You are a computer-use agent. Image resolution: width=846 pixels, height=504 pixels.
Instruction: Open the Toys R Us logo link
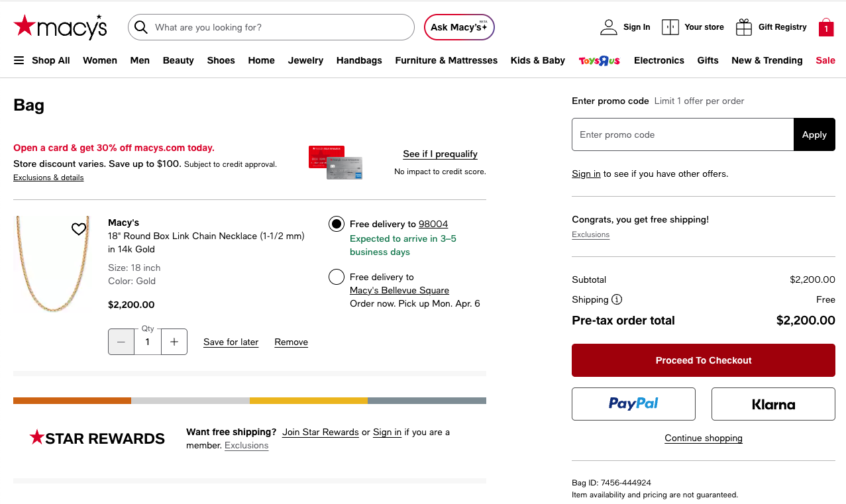[599, 60]
